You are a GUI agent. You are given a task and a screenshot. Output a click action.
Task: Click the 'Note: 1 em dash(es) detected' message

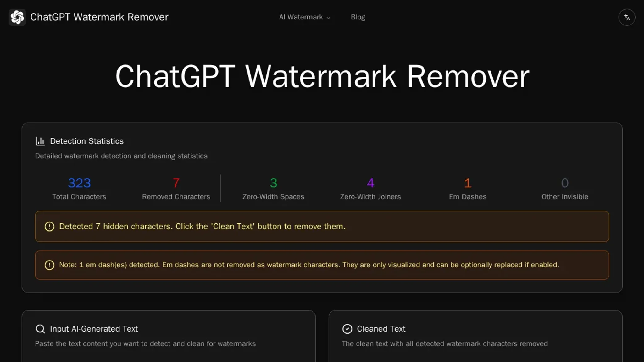click(309, 265)
